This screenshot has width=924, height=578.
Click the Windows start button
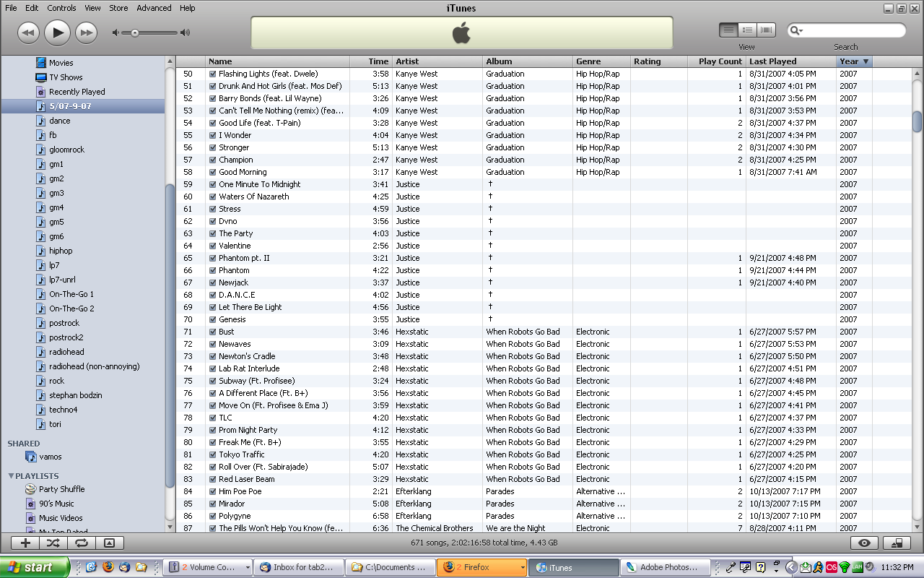[35, 567]
